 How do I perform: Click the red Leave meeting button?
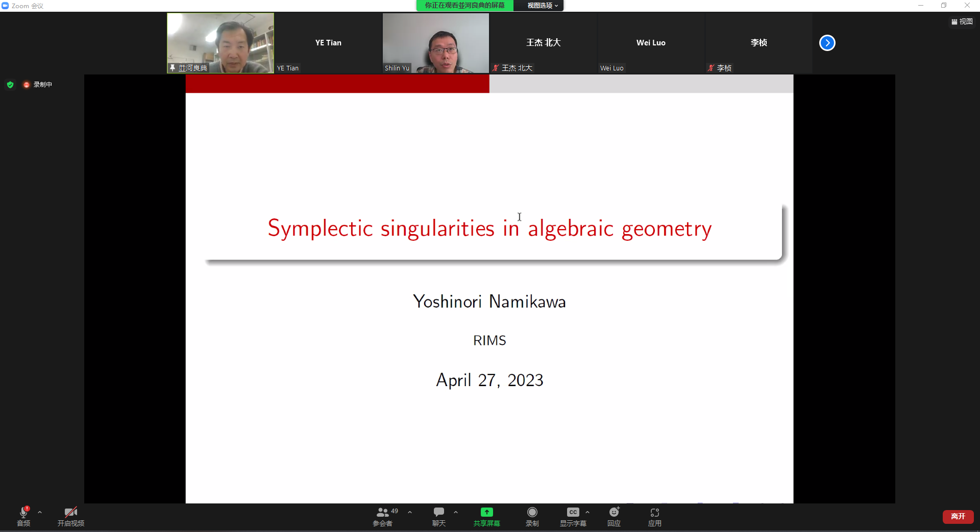pos(958,516)
